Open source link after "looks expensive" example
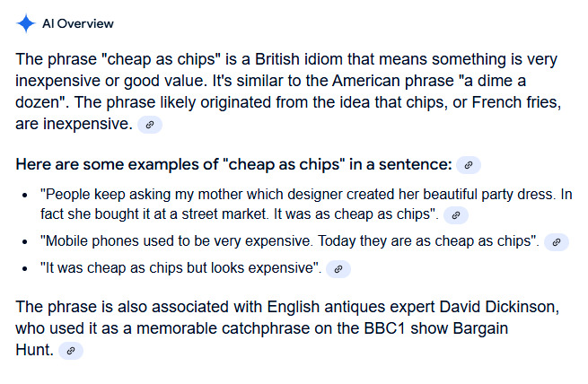Viewport: 588px width, 384px height. [338, 268]
